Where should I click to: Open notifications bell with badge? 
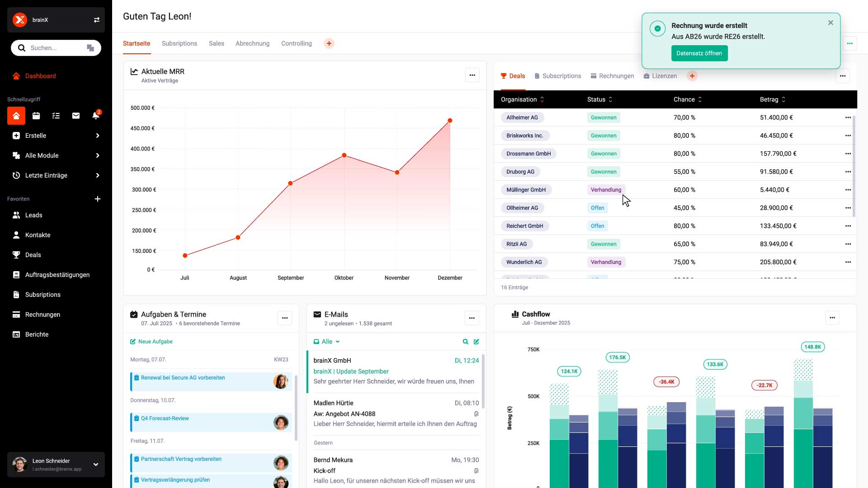(96, 116)
